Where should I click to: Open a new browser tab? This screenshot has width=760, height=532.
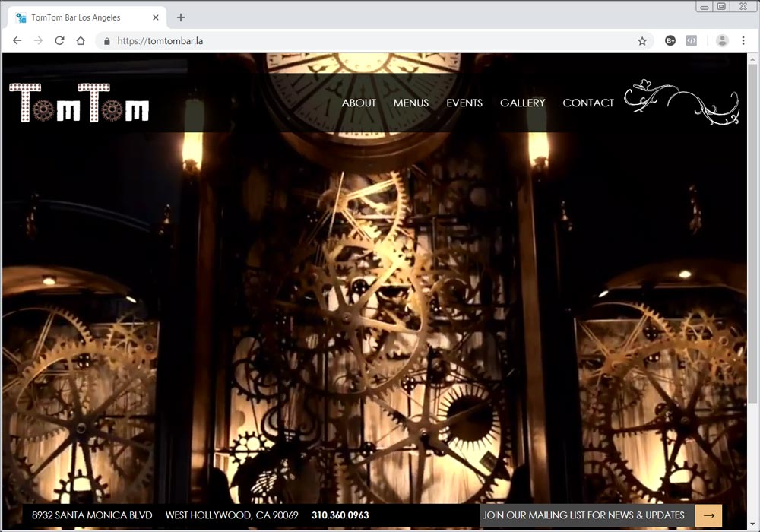tap(181, 17)
